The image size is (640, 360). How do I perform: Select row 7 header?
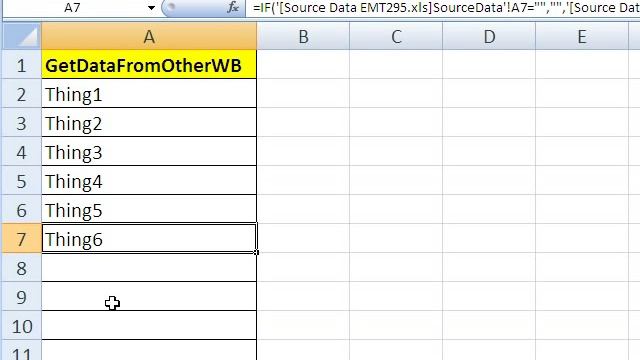[x=22, y=239]
